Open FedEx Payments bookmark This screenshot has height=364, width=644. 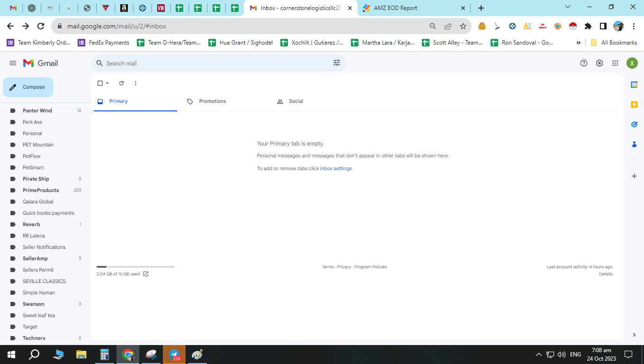coord(104,43)
